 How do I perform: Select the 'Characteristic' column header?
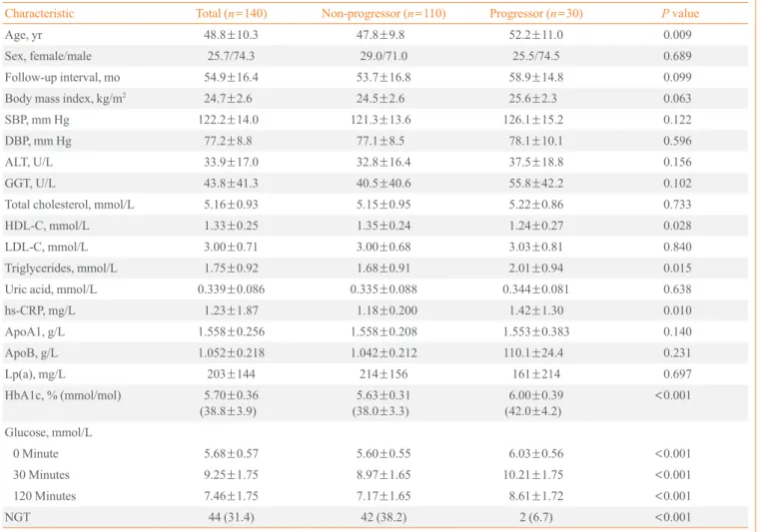[39, 13]
